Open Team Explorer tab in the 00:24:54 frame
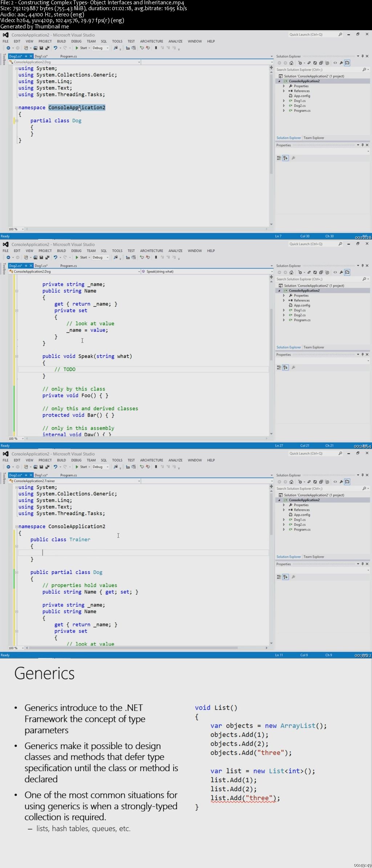 [x=314, y=347]
